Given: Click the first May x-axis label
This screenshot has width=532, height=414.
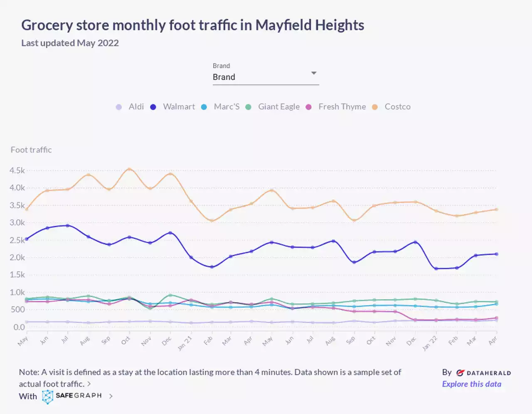Looking at the screenshot, I should coord(23,341).
